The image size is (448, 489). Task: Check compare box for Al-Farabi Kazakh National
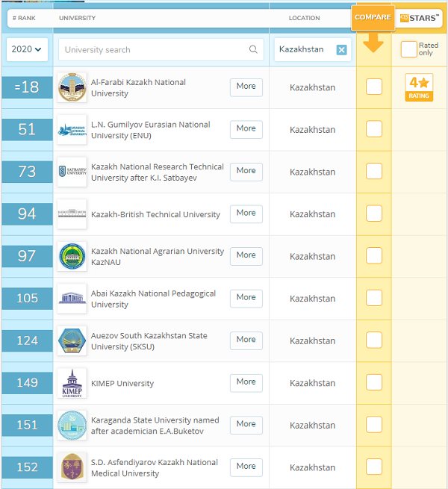click(x=374, y=87)
